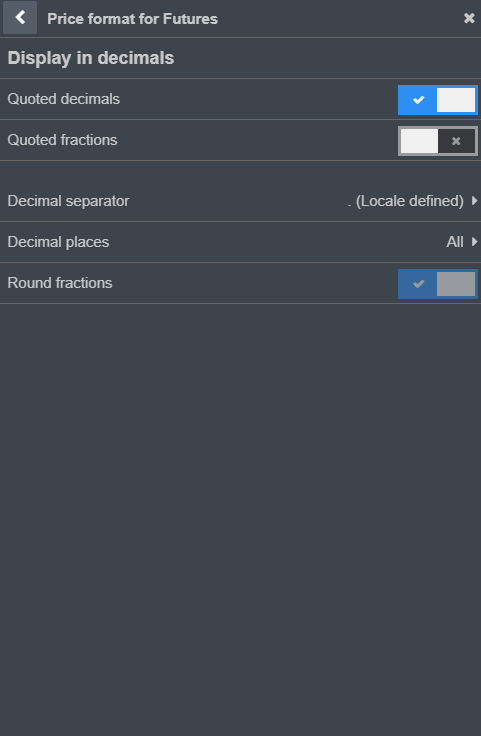Open the All decimal places dropdown
481x736 pixels.
point(455,242)
